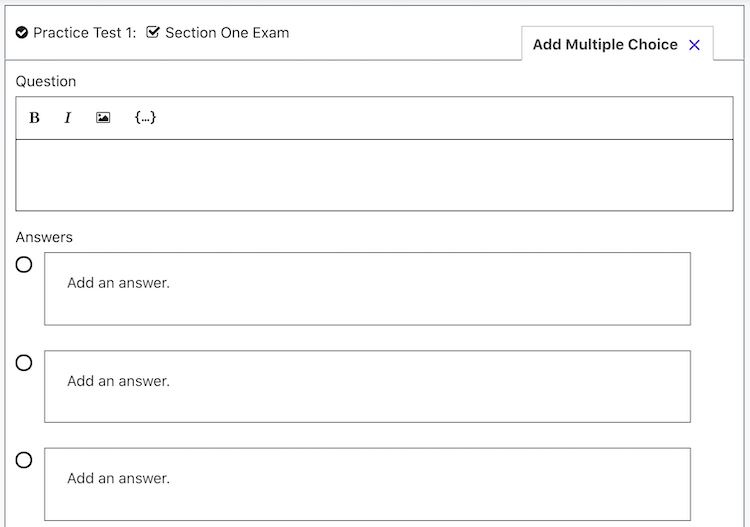Click the curly braces variable icon
Screen dimensions: 750x527
(145, 118)
